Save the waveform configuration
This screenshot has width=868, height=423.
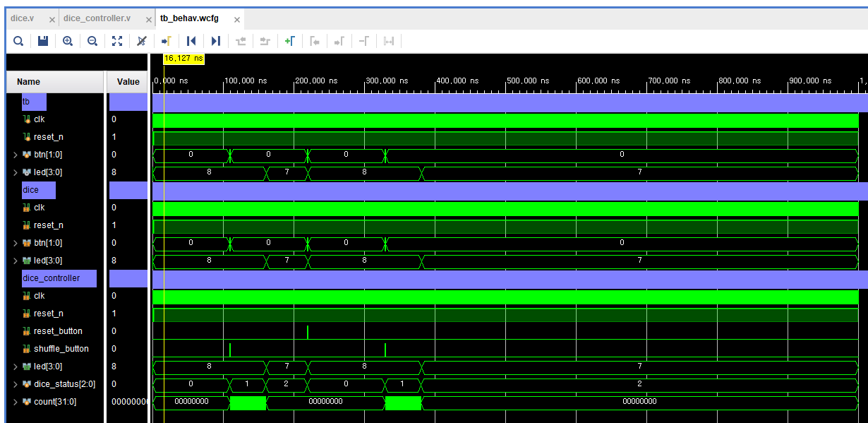(x=42, y=41)
